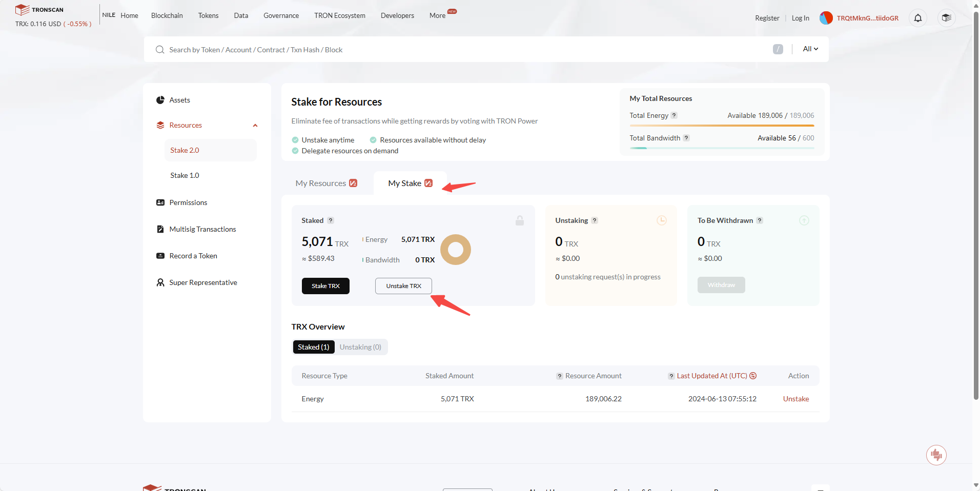Click Unstake link in Energy row
Image resolution: width=980 pixels, height=491 pixels.
coord(796,399)
